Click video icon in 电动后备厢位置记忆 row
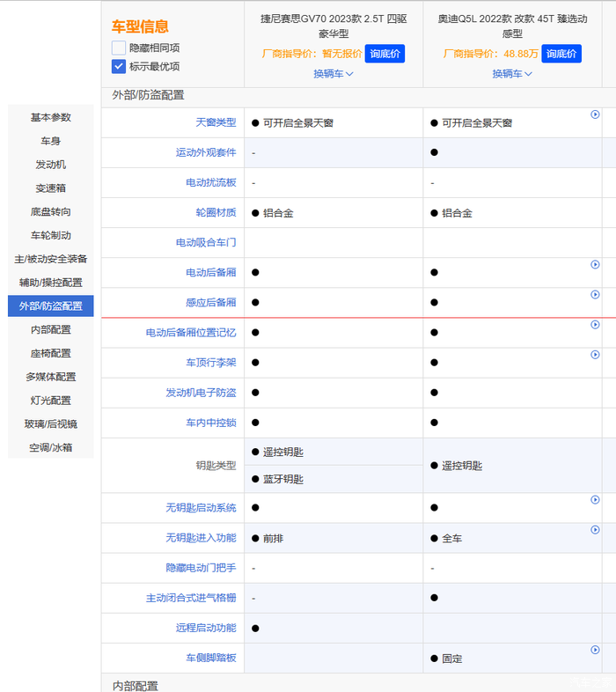616x692 pixels. click(x=595, y=325)
